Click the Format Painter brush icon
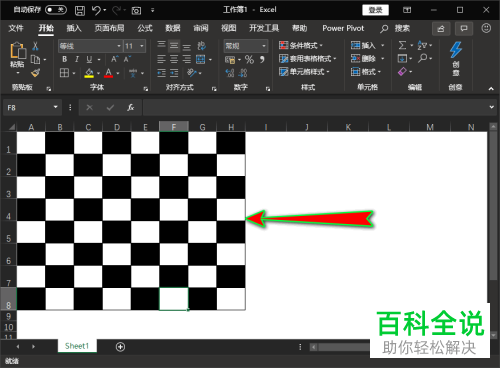Image resolution: width=500 pixels, height=368 pixels. 35,73
